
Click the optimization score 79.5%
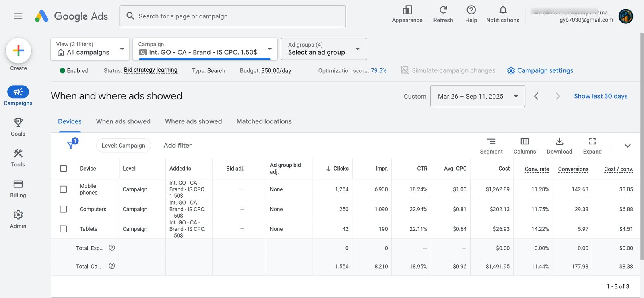379,71
